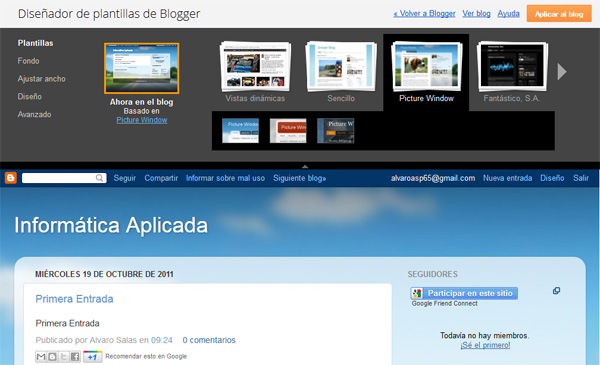Image resolution: width=600 pixels, height=365 pixels.
Task: Choose the blue Picture Window variant
Action: coord(240,130)
